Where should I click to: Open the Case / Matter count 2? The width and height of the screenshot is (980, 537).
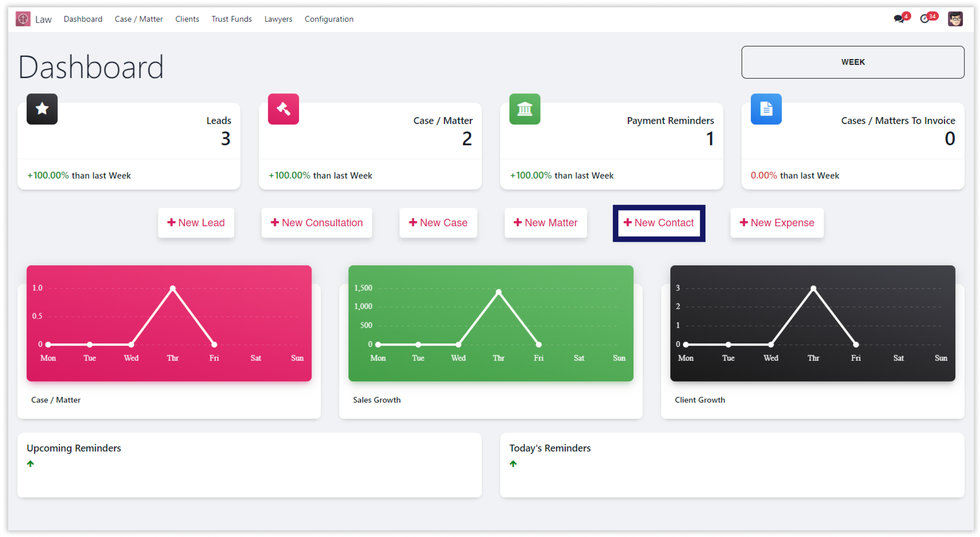click(467, 139)
